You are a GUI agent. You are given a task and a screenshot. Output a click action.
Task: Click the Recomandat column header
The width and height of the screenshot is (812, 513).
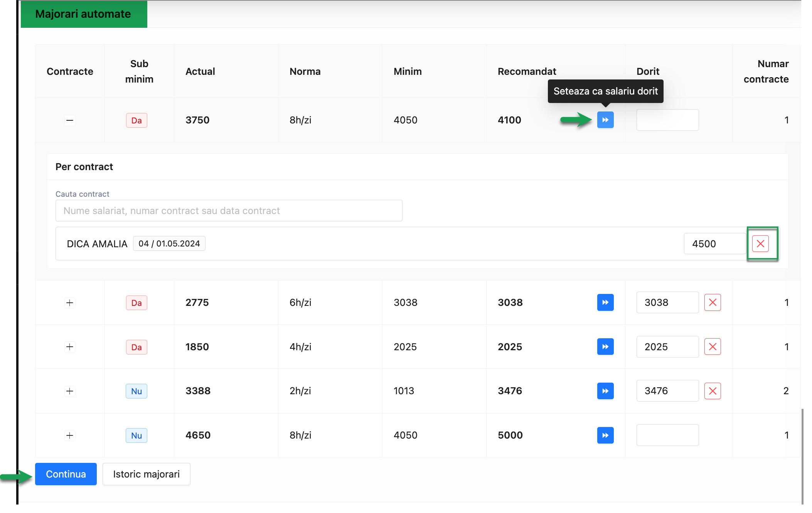click(x=527, y=71)
